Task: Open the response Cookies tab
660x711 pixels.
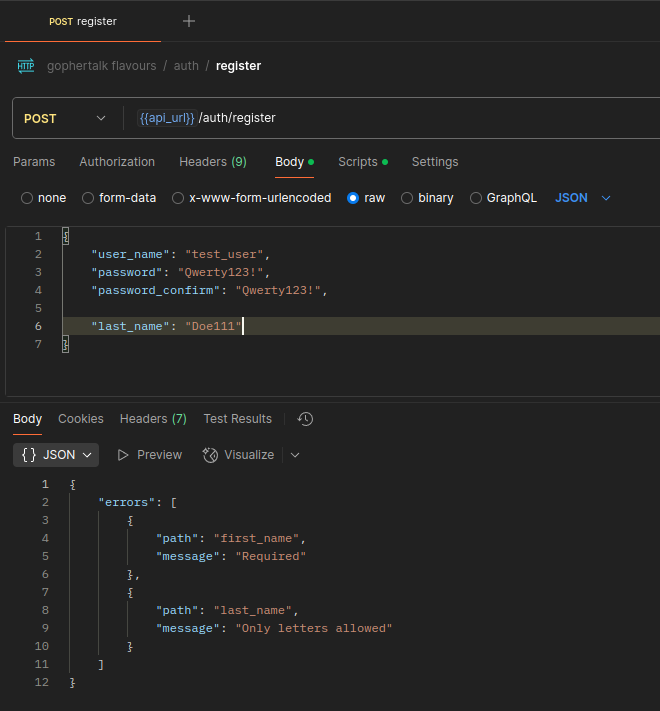Action: 81,419
